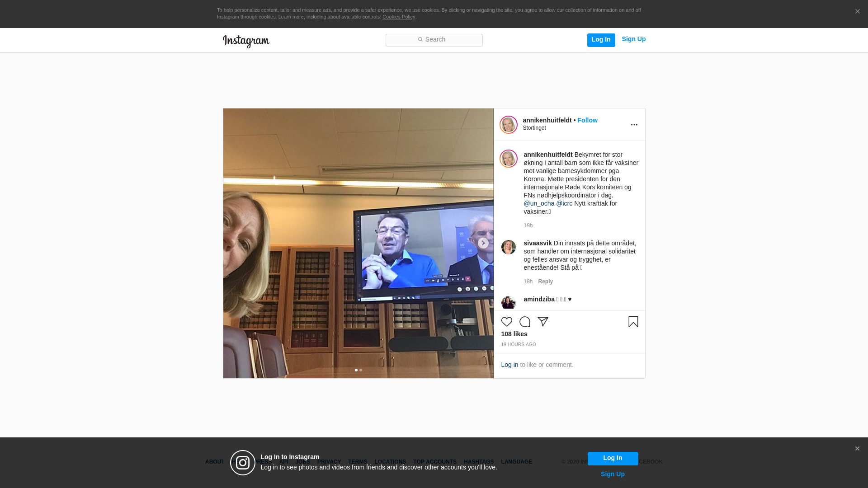Open sivaasvik commenter profile
This screenshot has height=488, width=868.
point(538,243)
